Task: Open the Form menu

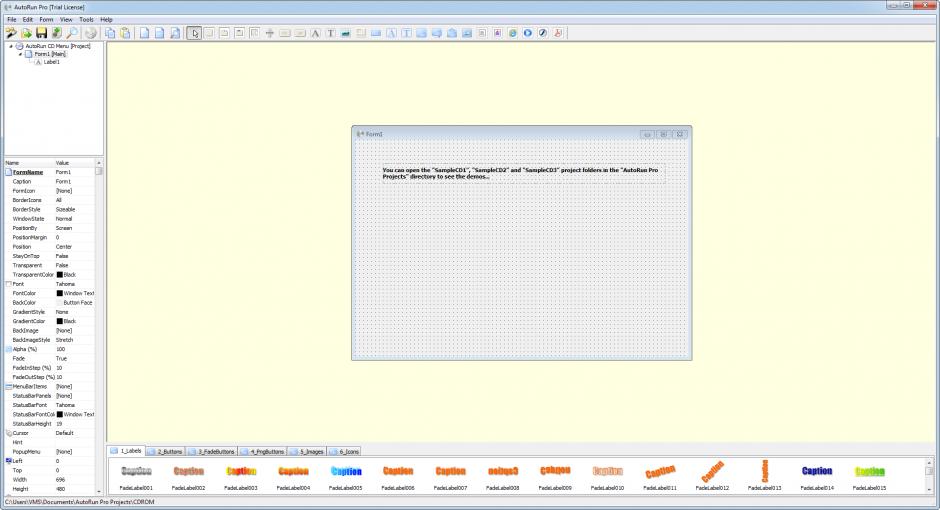Action: click(x=46, y=19)
